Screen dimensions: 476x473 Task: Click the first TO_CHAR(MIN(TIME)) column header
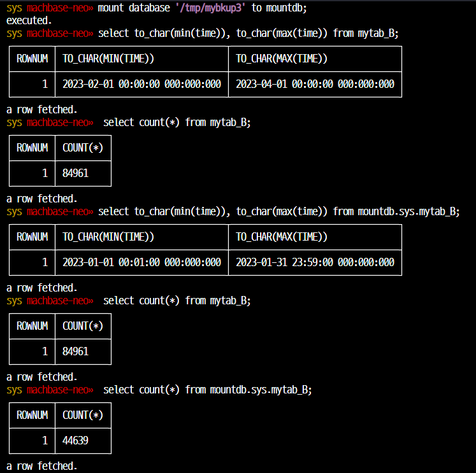141,59
